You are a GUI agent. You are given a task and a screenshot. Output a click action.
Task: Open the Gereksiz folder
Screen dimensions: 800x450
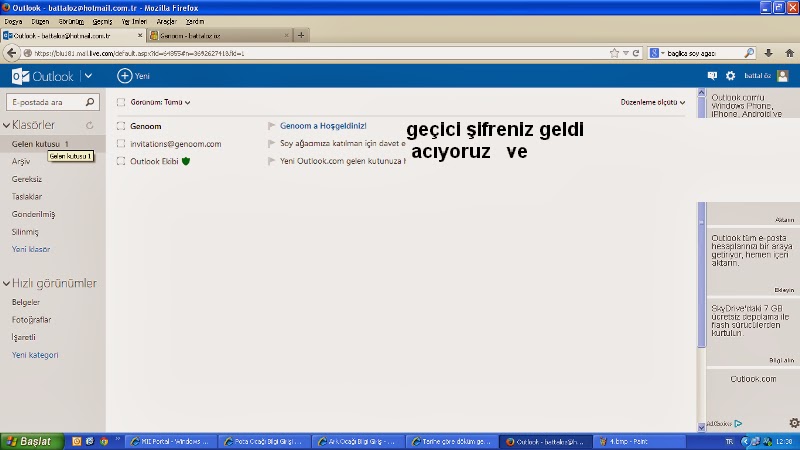27,179
